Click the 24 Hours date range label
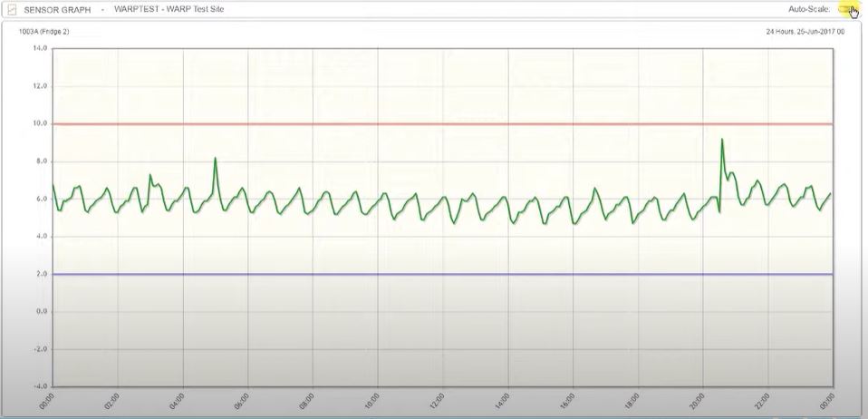 click(805, 32)
